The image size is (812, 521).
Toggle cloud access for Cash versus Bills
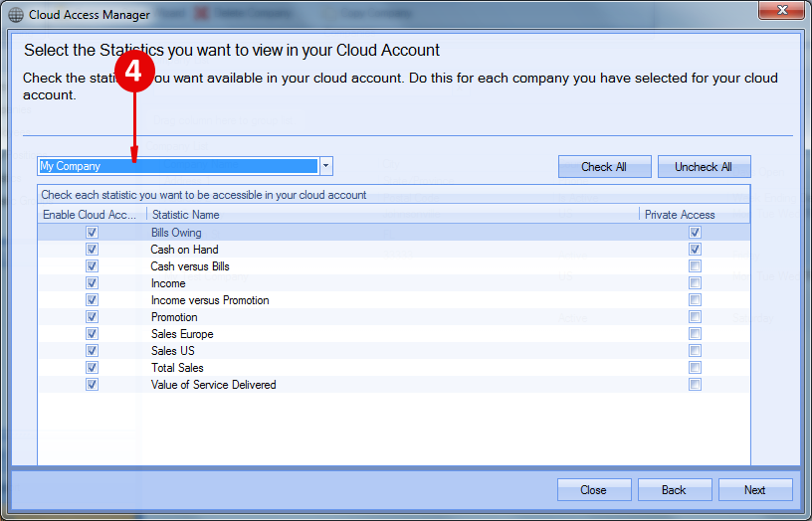pos(93,265)
